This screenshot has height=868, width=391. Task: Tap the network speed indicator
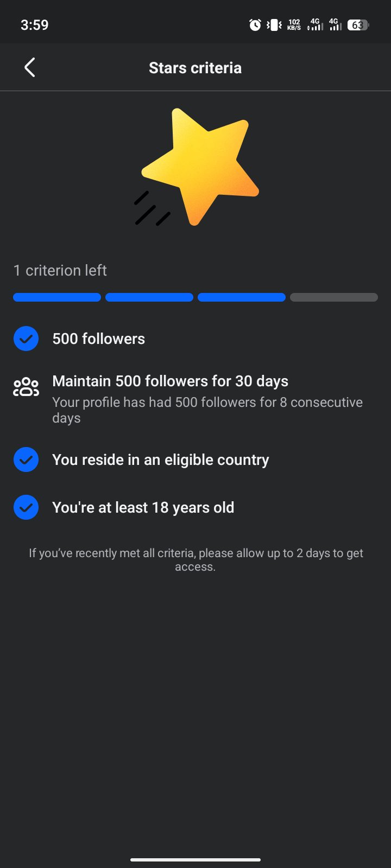click(x=294, y=24)
